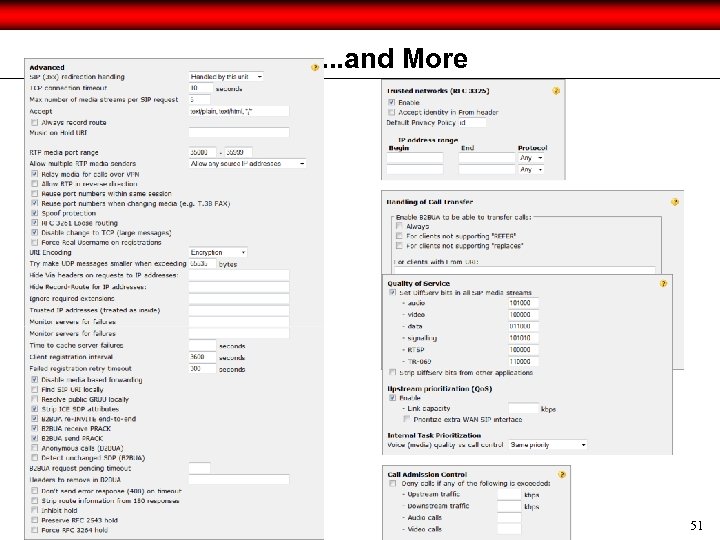The image size is (720, 540).
Task: Click Default Privacy Policy field
Action: pyautogui.click(x=472, y=123)
